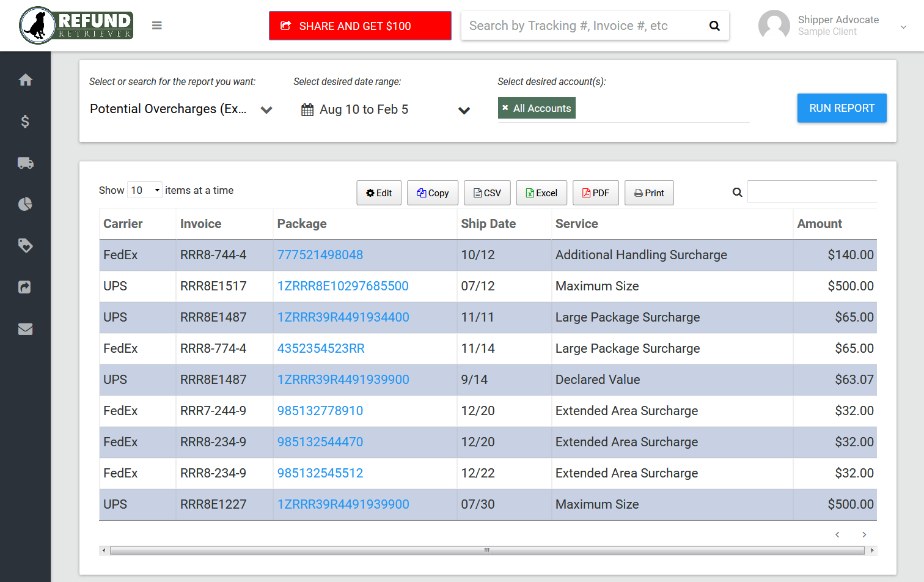The height and width of the screenshot is (582, 924).
Task: Open package link 985132545512
Action: pos(320,473)
